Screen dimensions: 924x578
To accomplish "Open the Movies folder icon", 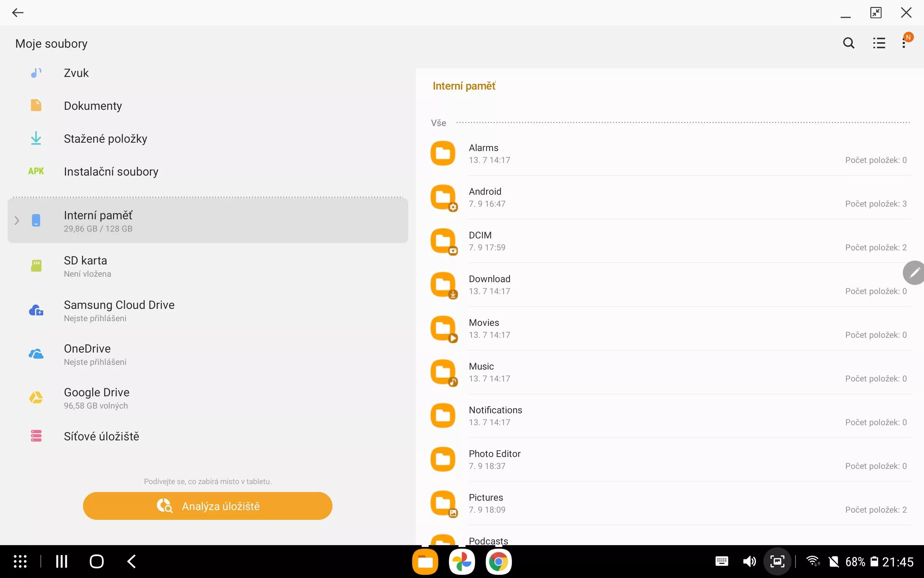I will pos(443,328).
